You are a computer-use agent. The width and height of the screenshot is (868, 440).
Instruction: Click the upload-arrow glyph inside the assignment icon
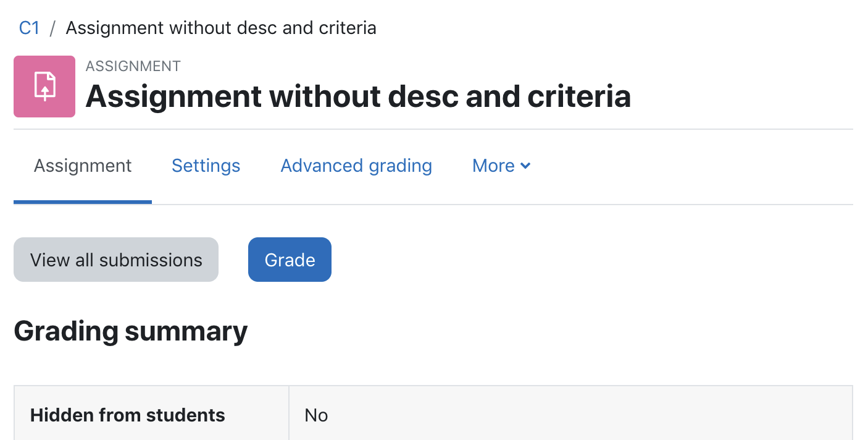point(44,87)
